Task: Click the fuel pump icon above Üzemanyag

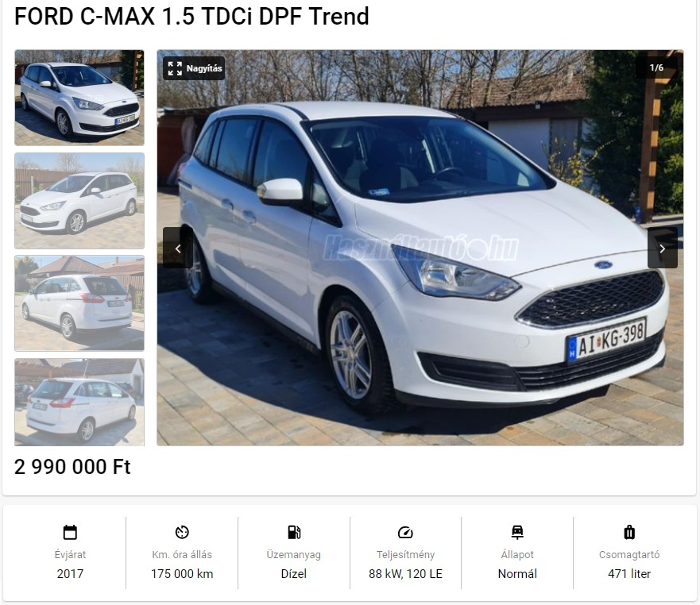Action: point(294,532)
